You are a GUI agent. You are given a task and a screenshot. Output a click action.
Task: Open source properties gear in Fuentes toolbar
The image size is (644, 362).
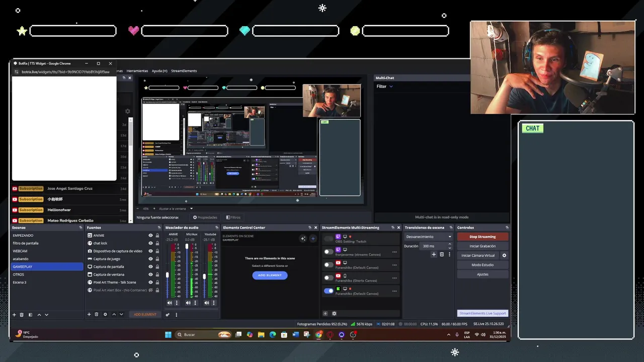105,314
